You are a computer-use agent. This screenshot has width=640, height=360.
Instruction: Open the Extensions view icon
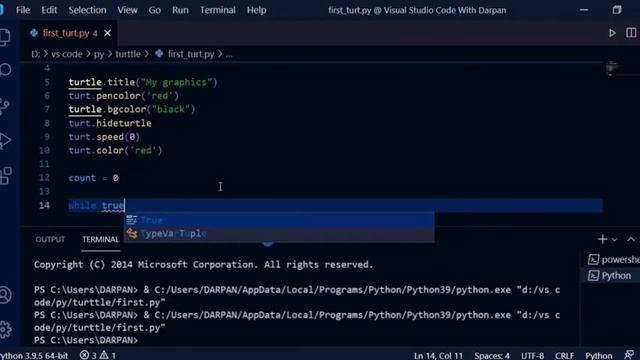[6, 176]
